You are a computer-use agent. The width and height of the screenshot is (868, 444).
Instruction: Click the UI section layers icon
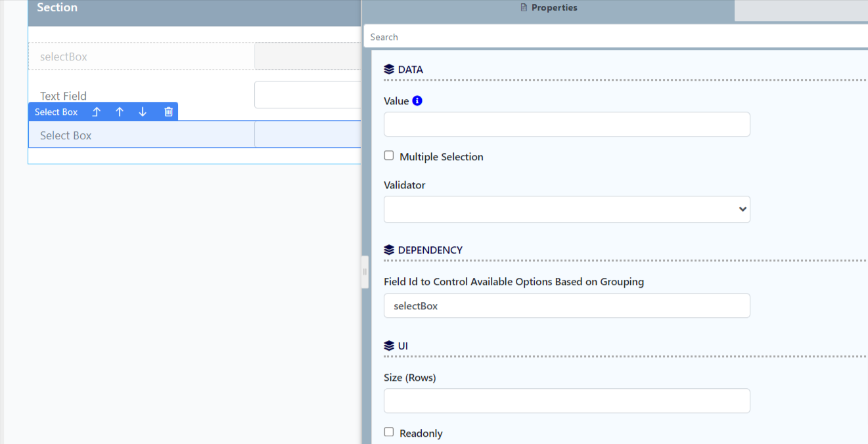click(x=389, y=346)
